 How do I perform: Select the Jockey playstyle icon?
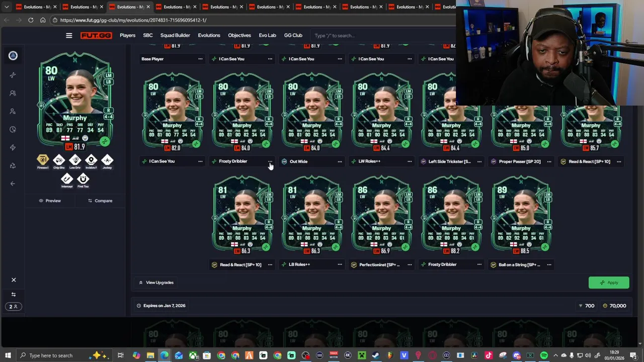point(107,162)
